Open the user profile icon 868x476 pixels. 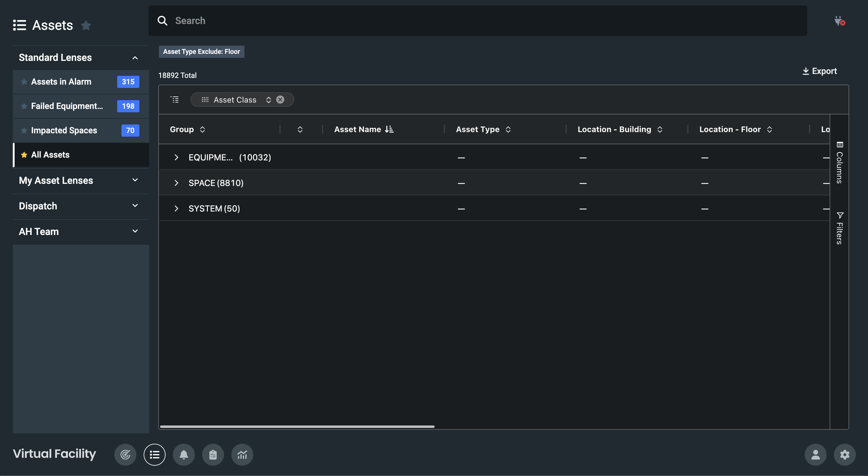815,454
